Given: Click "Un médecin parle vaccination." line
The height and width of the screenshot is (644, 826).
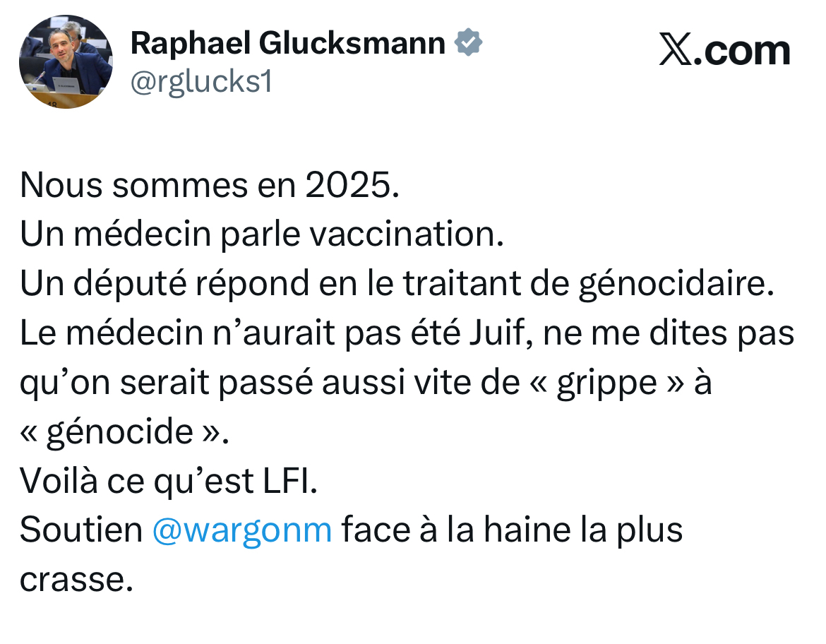Looking at the screenshot, I should pos(262,234).
